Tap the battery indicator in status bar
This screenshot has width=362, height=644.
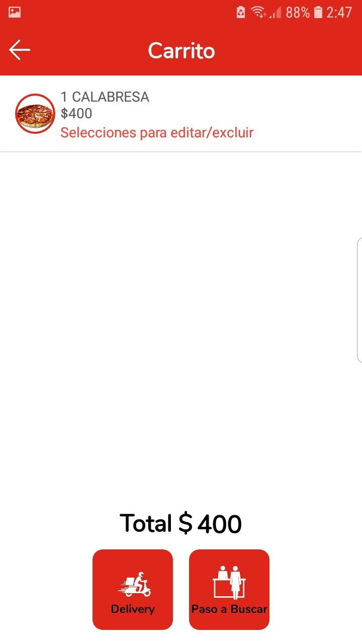318,12
